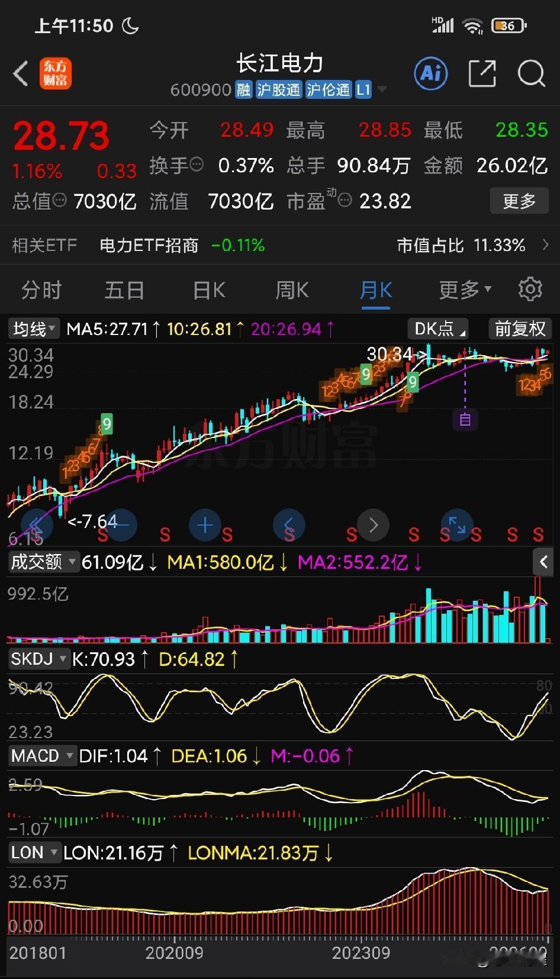The width and height of the screenshot is (560, 979).
Task: Select the 月K tab
Action: 376,290
